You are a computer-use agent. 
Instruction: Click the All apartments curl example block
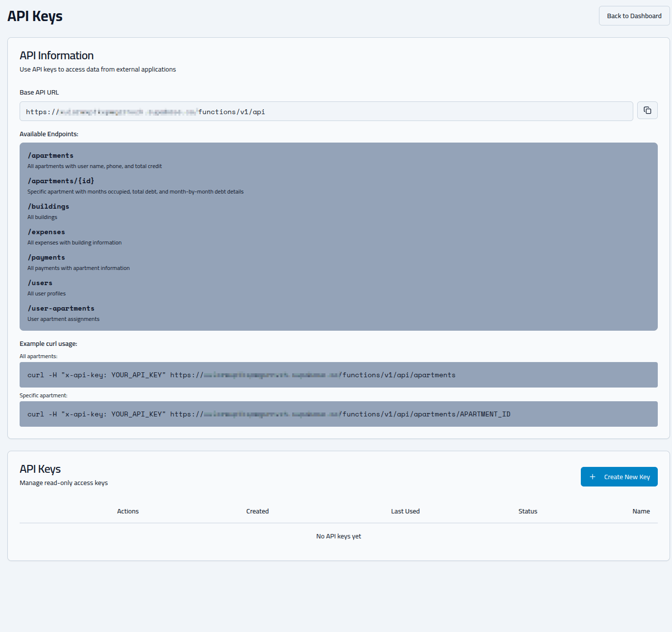(x=338, y=375)
